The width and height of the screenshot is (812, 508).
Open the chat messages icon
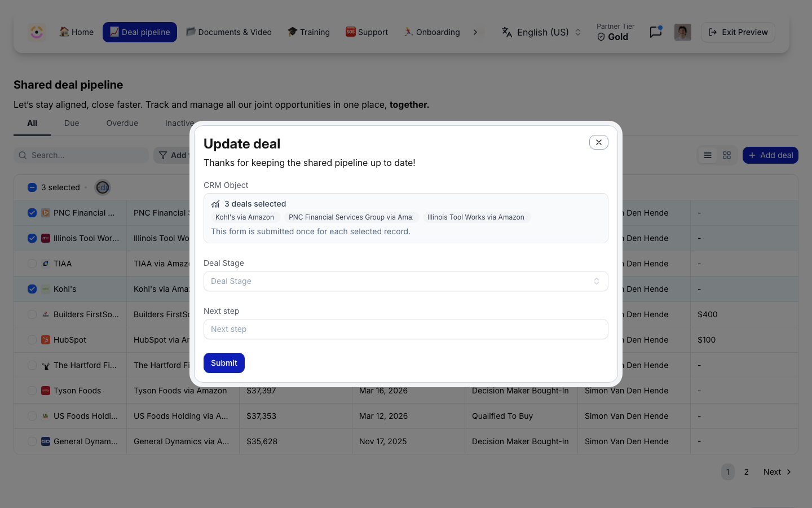[x=655, y=32]
